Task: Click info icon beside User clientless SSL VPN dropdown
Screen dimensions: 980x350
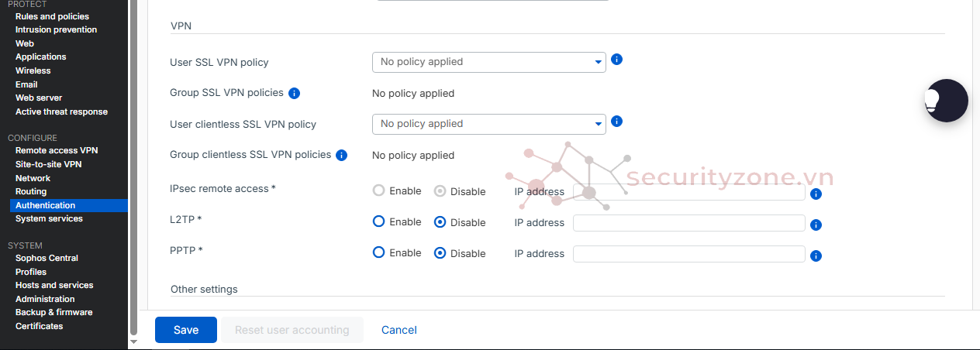Action: tap(617, 122)
